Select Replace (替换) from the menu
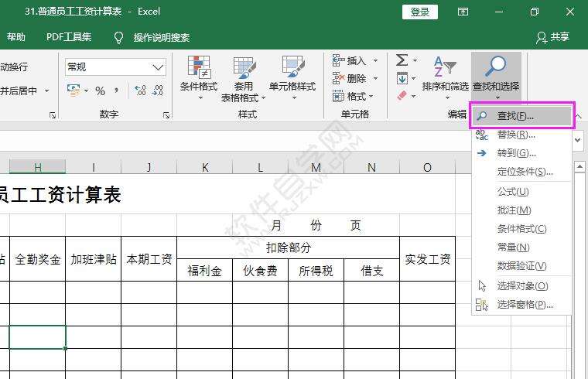Image resolution: width=588 pixels, height=379 pixels. (x=515, y=135)
